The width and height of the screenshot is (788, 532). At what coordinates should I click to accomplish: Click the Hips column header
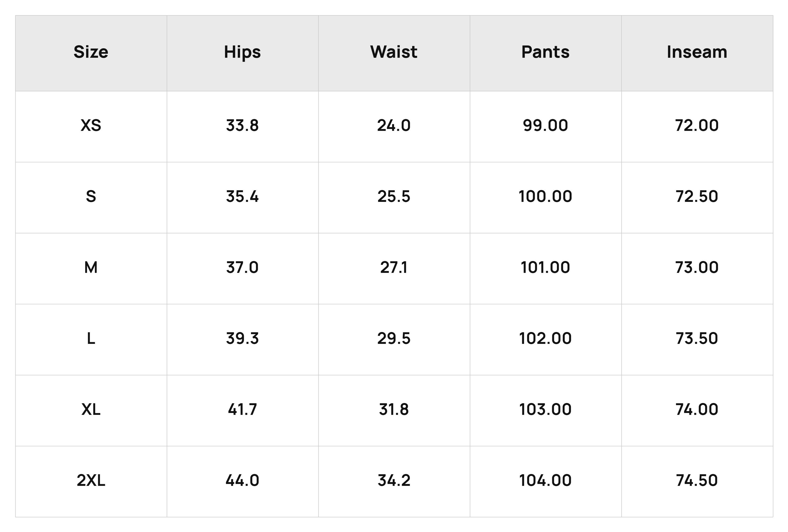point(242,52)
